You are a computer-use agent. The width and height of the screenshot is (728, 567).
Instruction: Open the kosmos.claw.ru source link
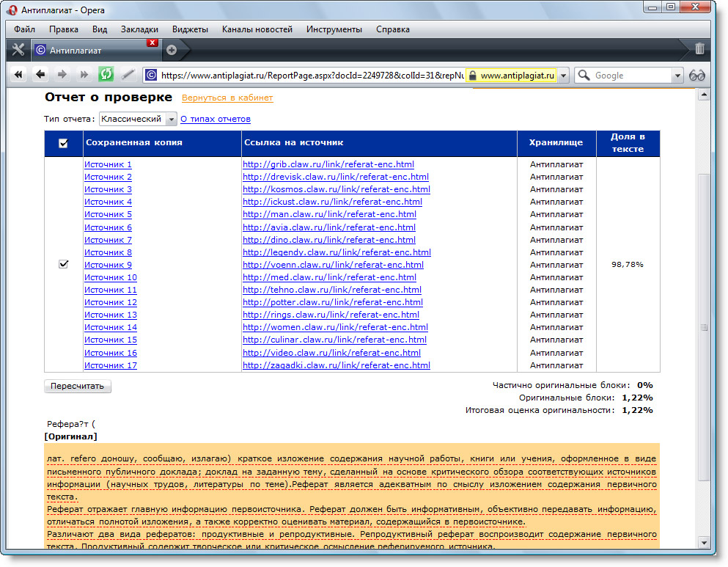click(337, 189)
